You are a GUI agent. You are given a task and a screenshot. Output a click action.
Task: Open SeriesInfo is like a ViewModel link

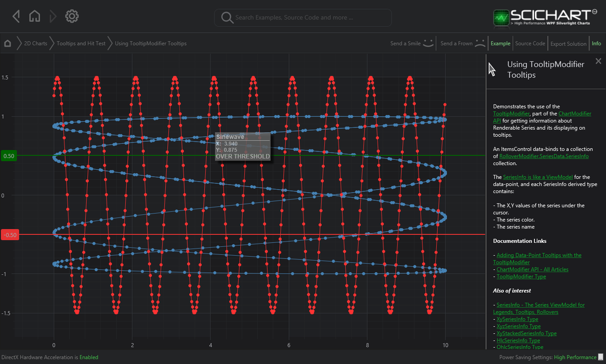click(537, 177)
